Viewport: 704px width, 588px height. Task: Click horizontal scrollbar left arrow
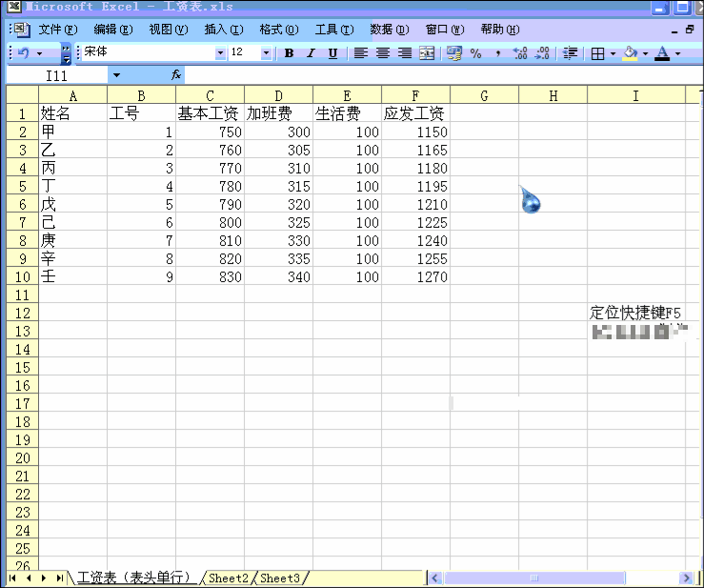pyautogui.click(x=434, y=578)
